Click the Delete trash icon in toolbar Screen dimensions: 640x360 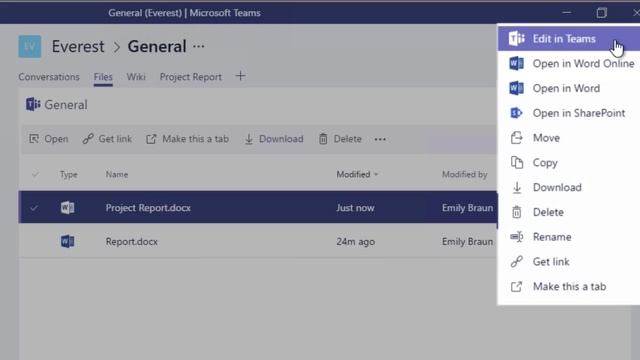pyautogui.click(x=323, y=139)
